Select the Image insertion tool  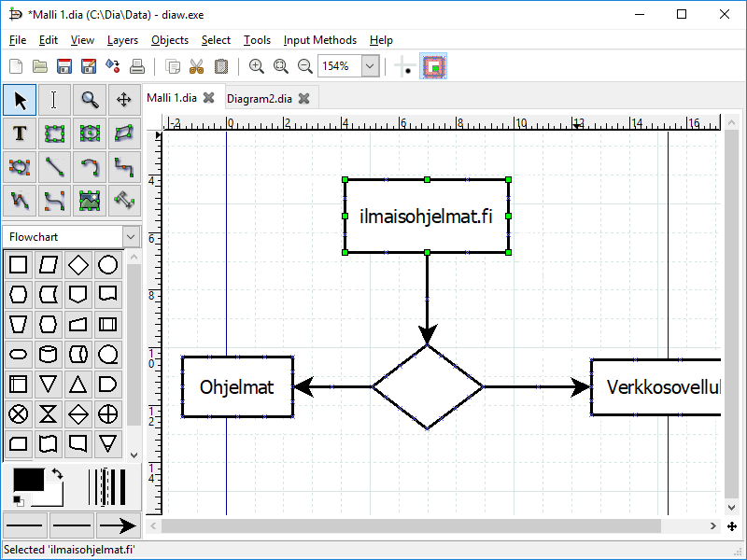point(90,201)
